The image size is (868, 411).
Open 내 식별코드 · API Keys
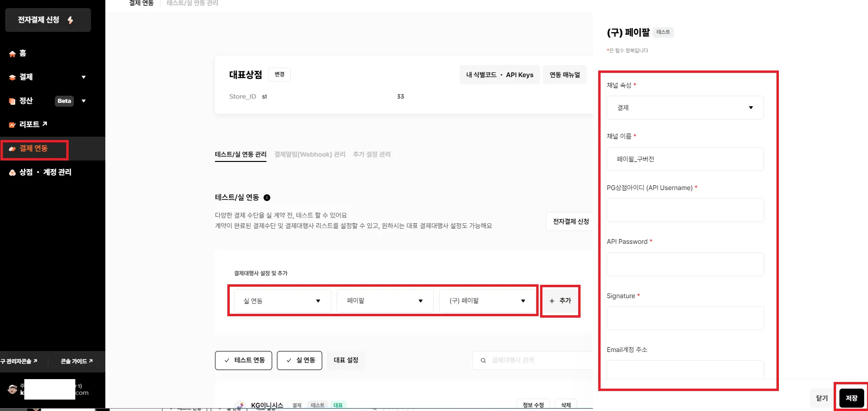(x=500, y=75)
